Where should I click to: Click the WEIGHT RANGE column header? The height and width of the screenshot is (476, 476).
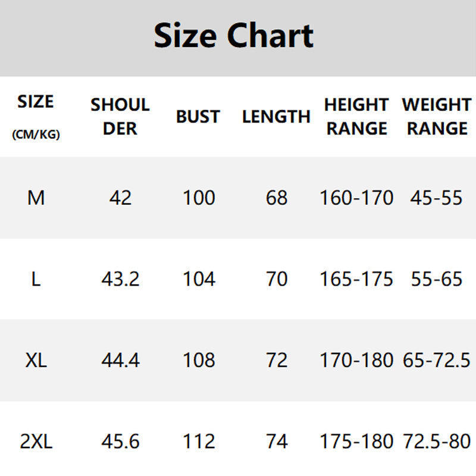[x=437, y=117]
